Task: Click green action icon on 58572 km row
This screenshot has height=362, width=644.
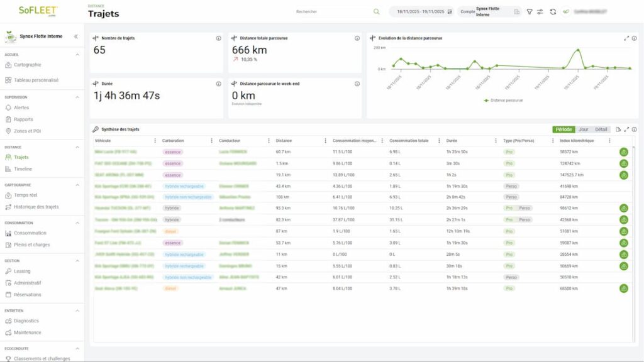Action: pyautogui.click(x=623, y=152)
